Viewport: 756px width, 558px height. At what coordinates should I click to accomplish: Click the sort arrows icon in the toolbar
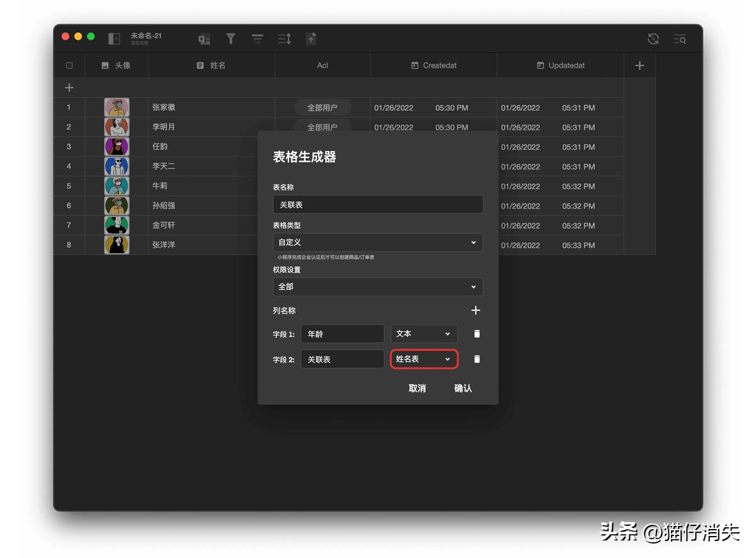[283, 38]
